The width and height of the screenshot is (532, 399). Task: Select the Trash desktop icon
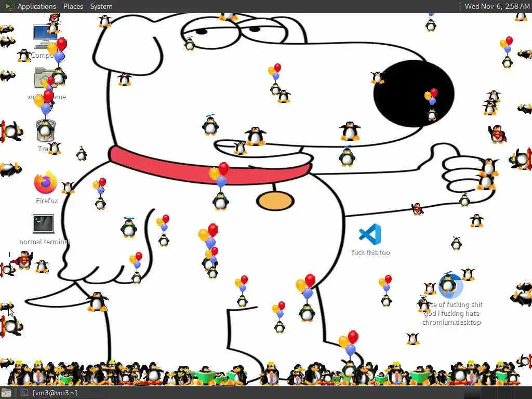[45, 130]
